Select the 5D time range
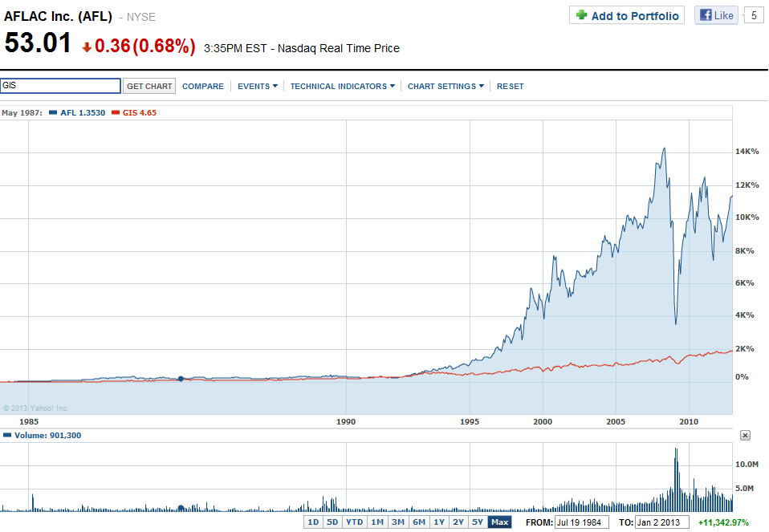The height and width of the screenshot is (532, 769). pyautogui.click(x=332, y=522)
